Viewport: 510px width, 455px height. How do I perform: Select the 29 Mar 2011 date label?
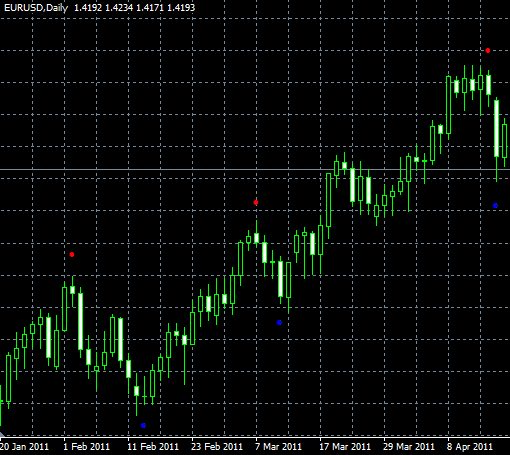tap(409, 447)
